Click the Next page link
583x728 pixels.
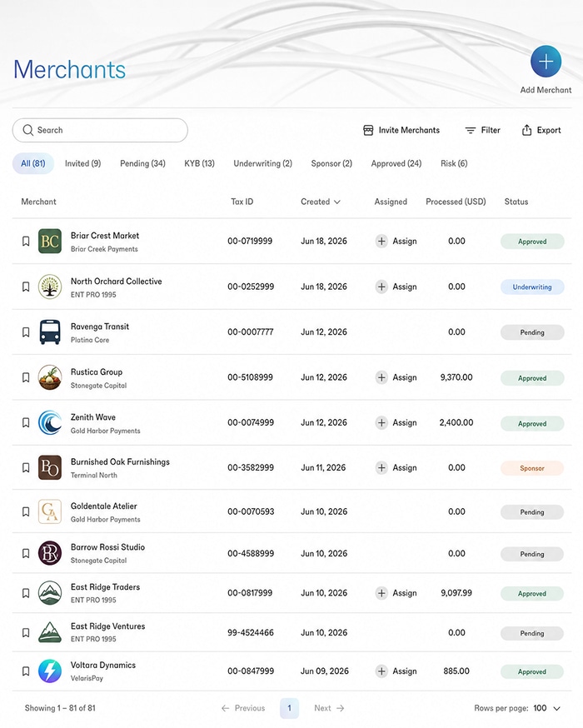[329, 708]
